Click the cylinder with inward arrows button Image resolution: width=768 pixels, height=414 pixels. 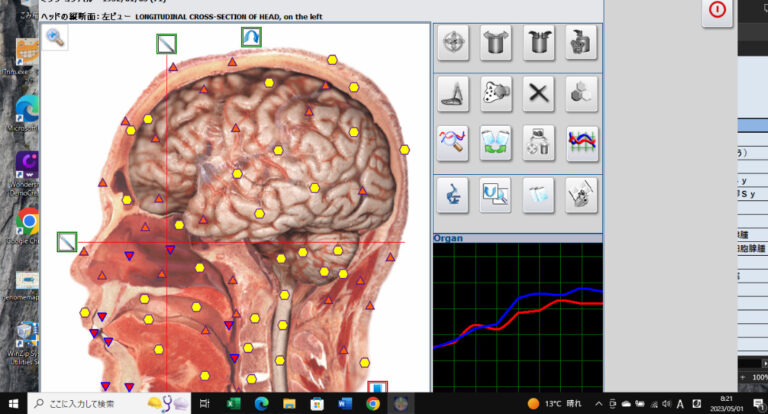(x=539, y=43)
